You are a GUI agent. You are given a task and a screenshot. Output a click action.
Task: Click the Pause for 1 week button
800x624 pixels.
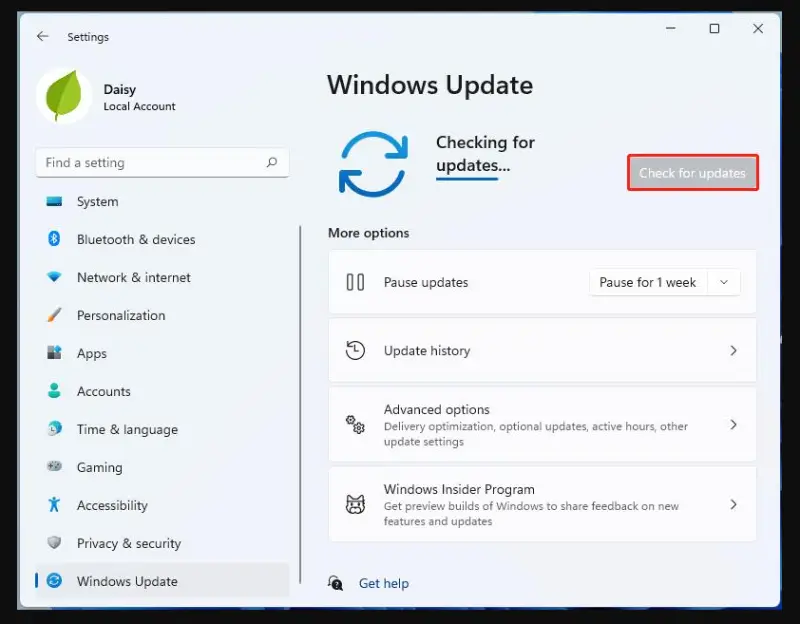pyautogui.click(x=647, y=282)
